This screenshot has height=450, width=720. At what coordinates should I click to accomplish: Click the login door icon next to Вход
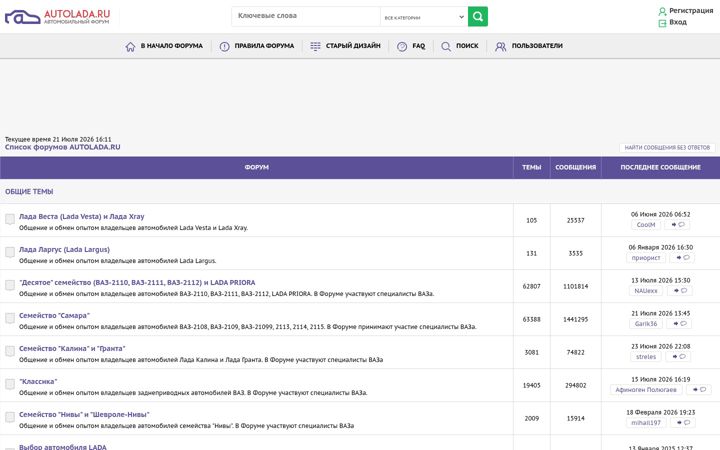tap(662, 23)
